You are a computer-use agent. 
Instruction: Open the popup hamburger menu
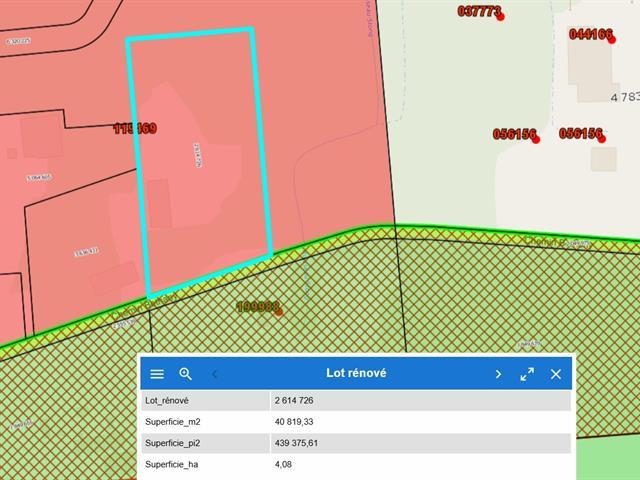(x=157, y=374)
